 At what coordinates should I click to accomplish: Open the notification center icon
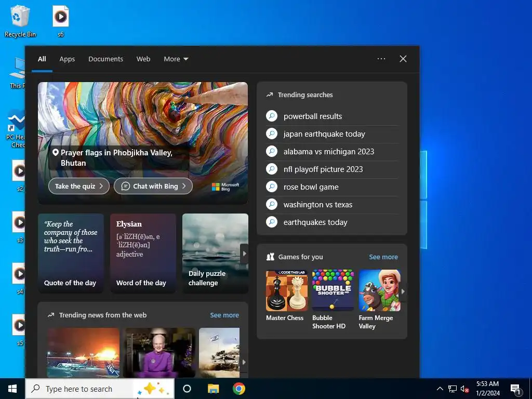tap(516, 389)
